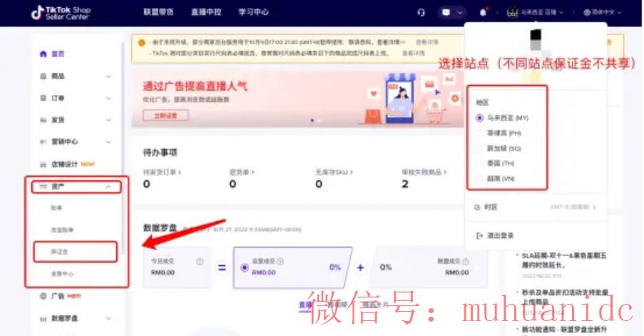Select the 马来西亚 (MY) region radio
Image resolution: width=644 pixels, height=336 pixels.
(x=479, y=118)
